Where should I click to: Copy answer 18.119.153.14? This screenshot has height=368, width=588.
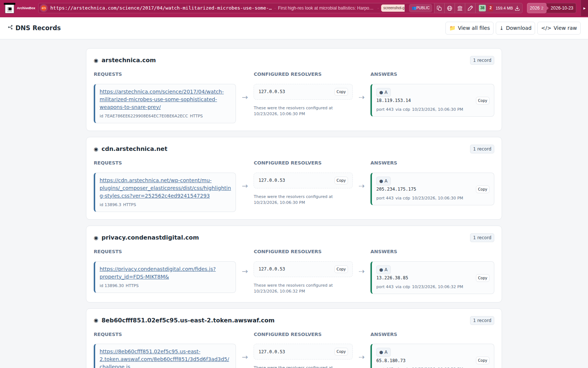pos(483,100)
